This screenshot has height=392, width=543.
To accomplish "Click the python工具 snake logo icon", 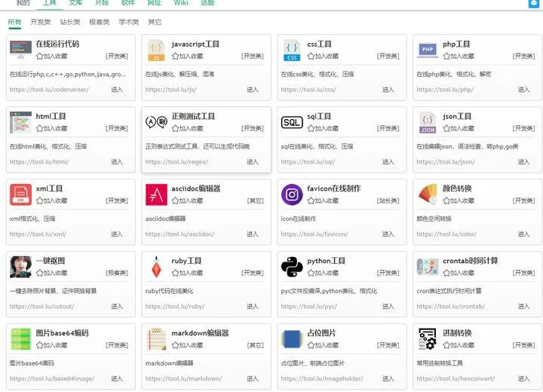I will click(292, 267).
